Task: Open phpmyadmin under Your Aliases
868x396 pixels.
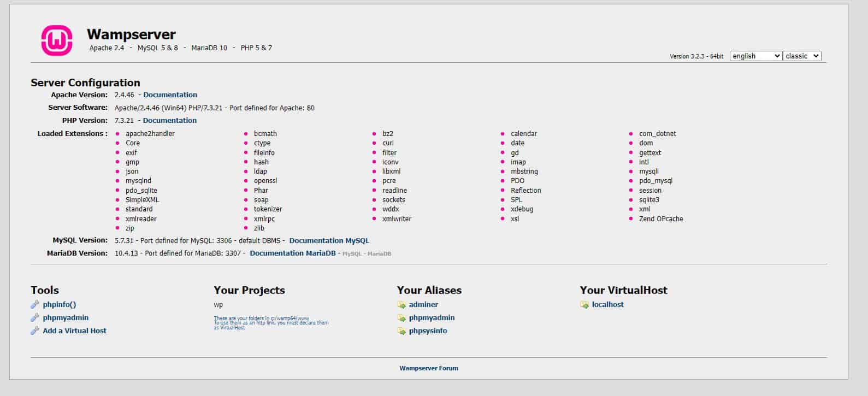Action: point(432,318)
